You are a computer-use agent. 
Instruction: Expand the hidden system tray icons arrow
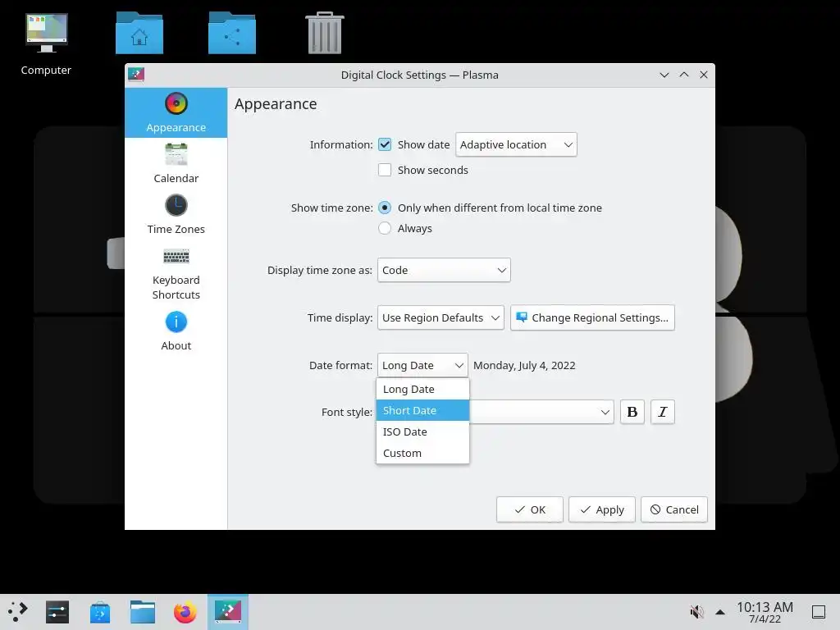click(720, 612)
